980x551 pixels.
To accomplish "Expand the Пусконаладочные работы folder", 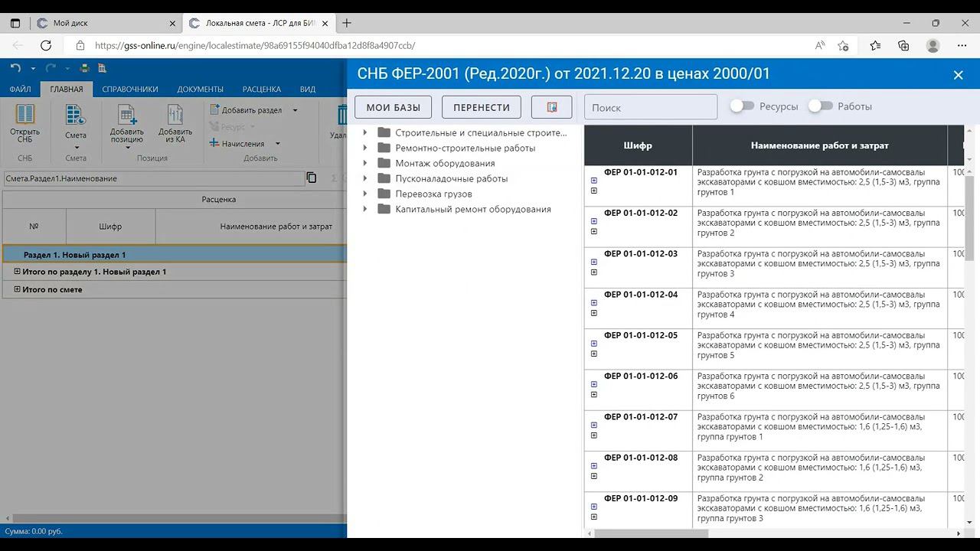I will pos(365,178).
